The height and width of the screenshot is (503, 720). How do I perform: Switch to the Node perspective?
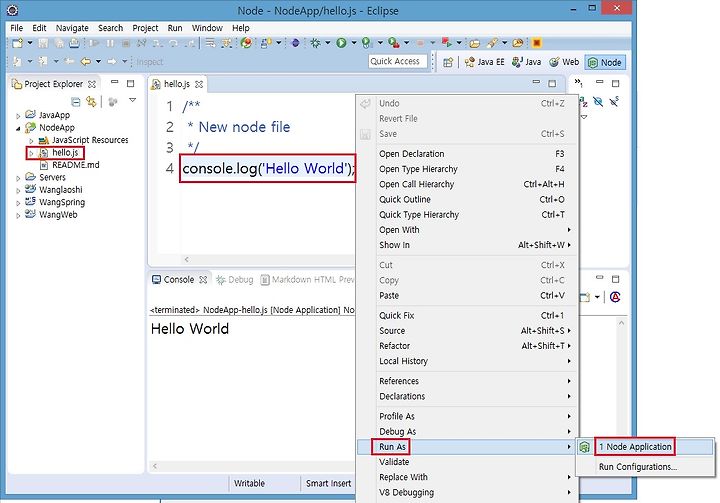(x=605, y=62)
